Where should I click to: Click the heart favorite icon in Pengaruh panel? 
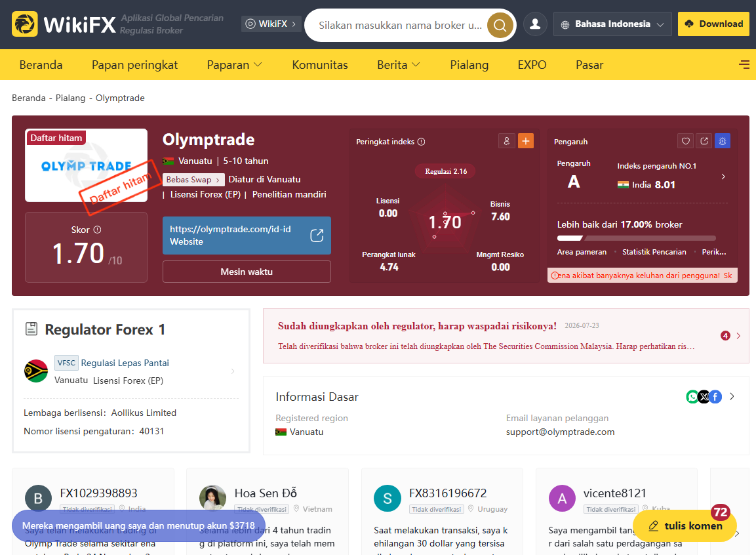click(x=686, y=141)
